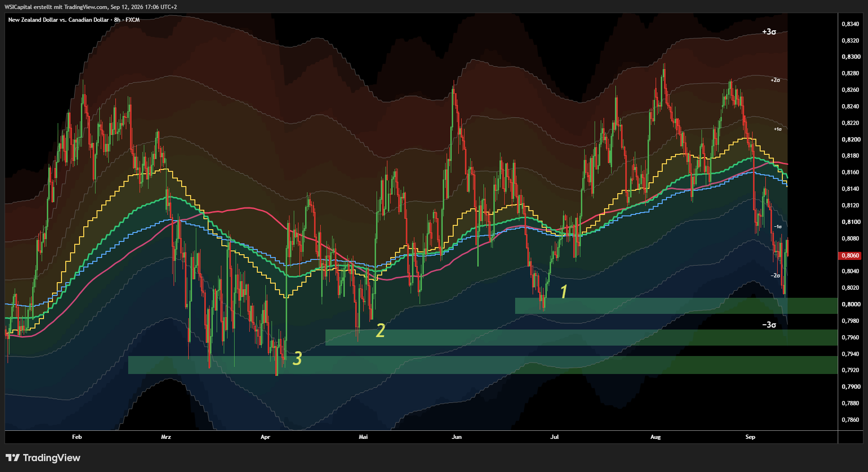Click the red current price label 0,8060
This screenshot has height=472, width=868.
pyautogui.click(x=850, y=255)
